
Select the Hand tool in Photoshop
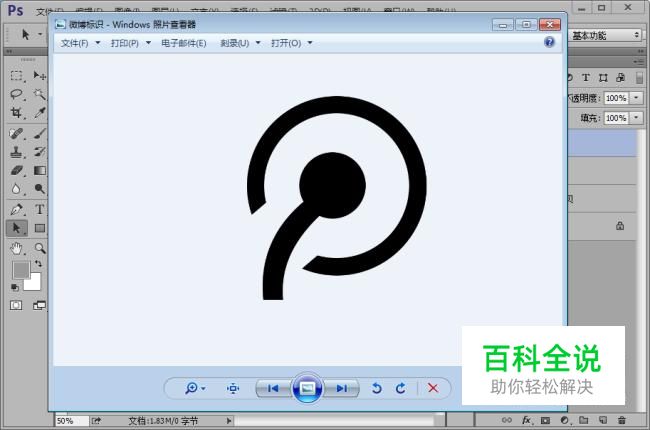click(16, 248)
